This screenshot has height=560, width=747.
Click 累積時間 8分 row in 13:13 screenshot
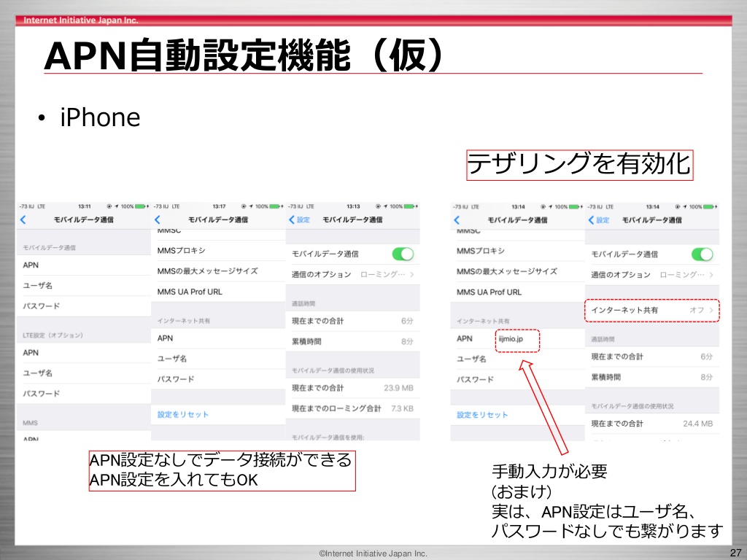(352, 341)
